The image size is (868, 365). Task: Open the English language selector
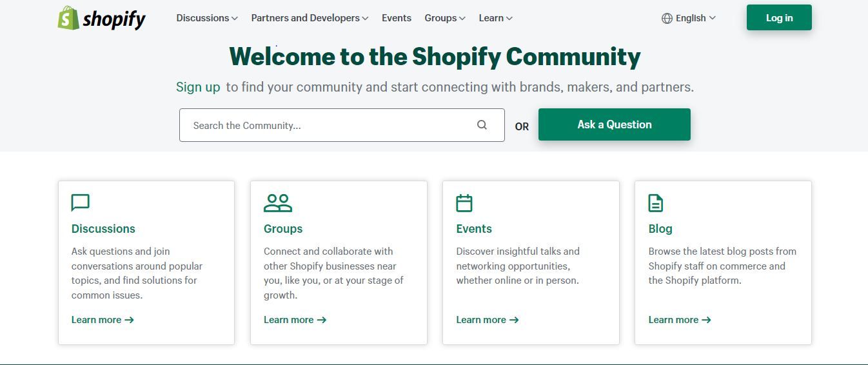[689, 18]
